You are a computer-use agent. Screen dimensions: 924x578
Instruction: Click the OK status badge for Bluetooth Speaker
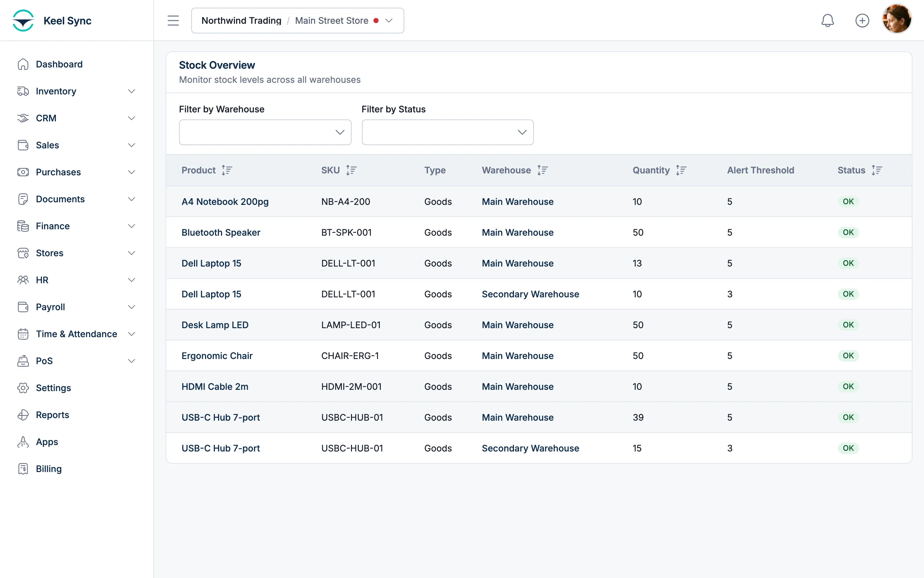tap(848, 232)
